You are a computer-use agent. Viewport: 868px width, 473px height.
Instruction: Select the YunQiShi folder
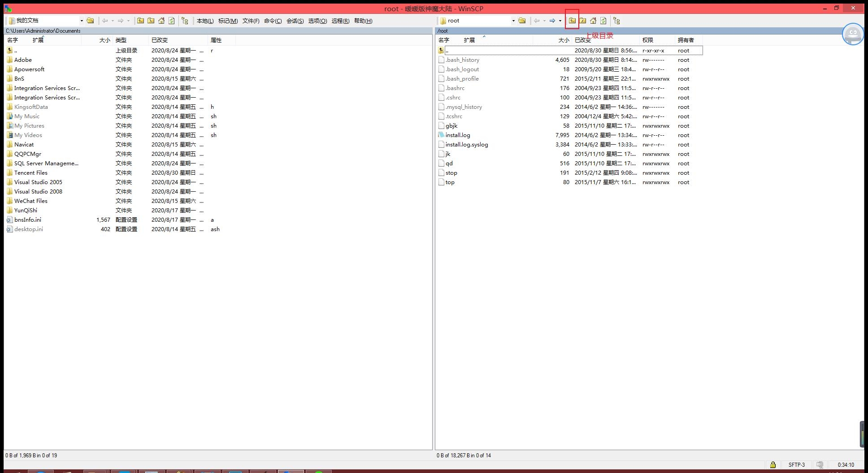click(26, 211)
